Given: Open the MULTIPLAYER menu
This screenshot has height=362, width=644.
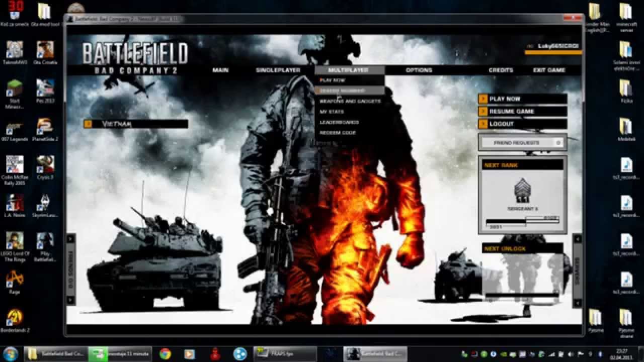Looking at the screenshot, I should coord(349,70).
